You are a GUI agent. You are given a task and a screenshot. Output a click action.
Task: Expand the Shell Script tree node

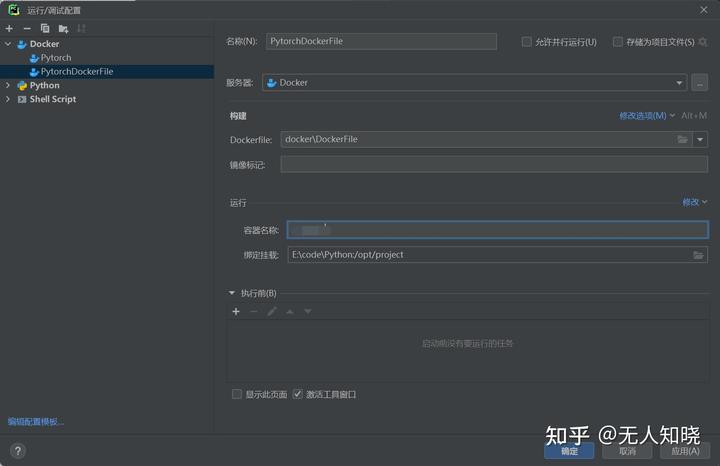pos(8,99)
